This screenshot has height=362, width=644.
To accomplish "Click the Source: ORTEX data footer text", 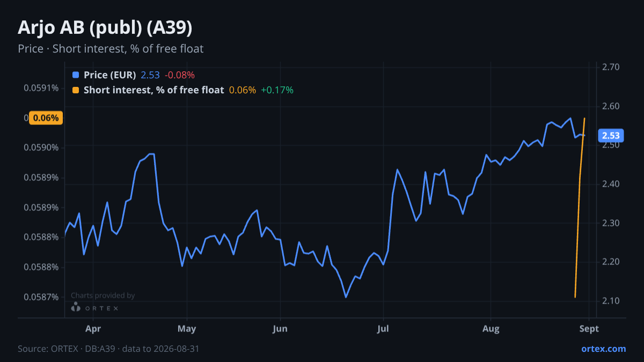I will [x=108, y=349].
